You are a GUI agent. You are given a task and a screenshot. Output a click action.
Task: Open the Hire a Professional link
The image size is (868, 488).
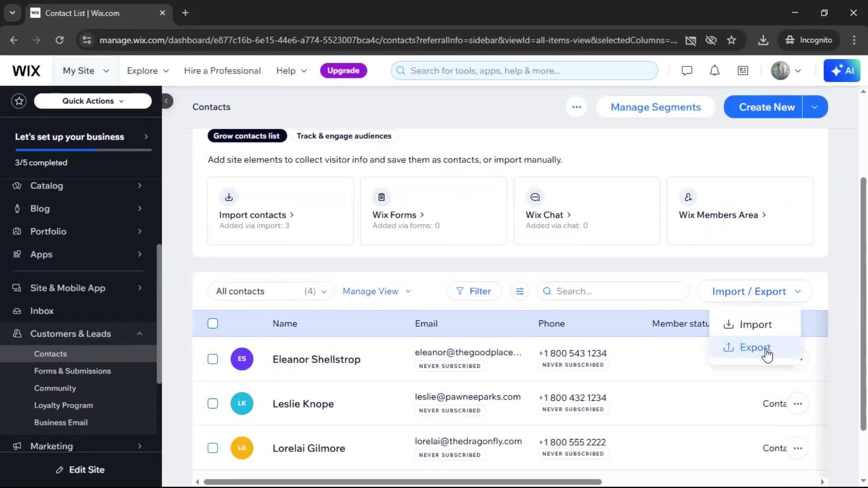[x=222, y=71]
